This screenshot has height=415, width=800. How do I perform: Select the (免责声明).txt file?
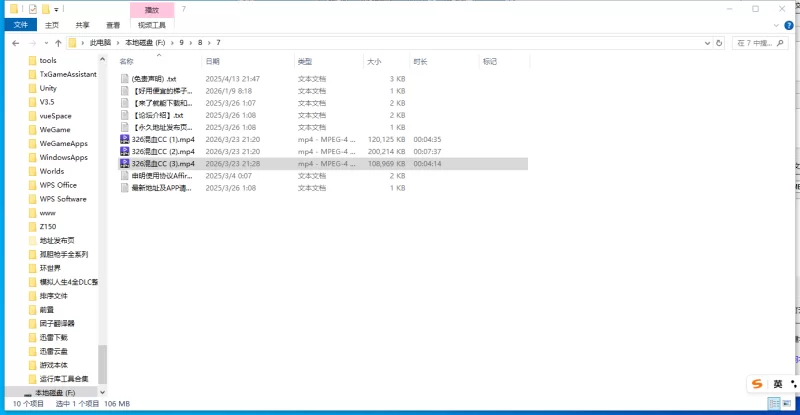click(154, 79)
